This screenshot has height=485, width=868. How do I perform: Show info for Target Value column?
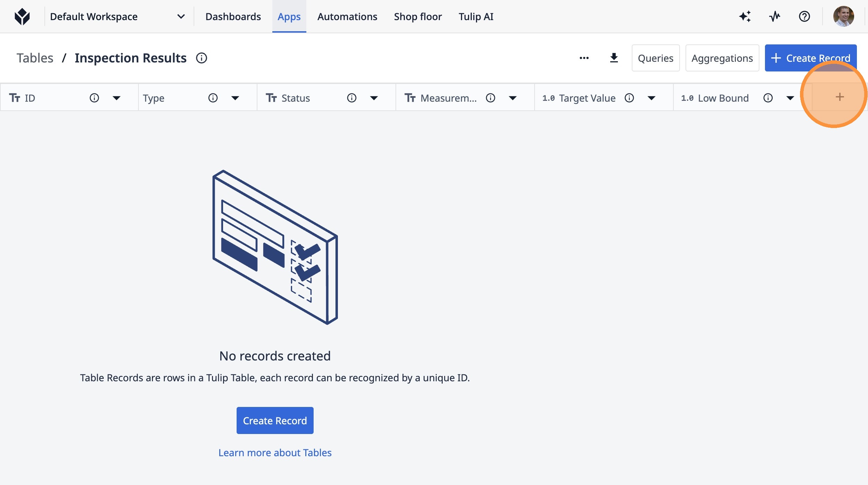pos(629,98)
